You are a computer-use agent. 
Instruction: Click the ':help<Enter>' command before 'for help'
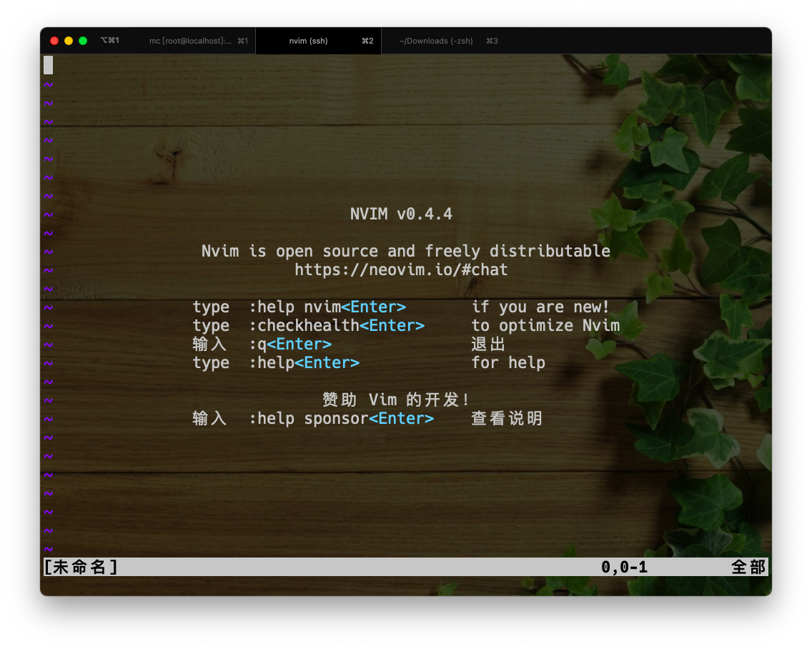[x=304, y=363]
